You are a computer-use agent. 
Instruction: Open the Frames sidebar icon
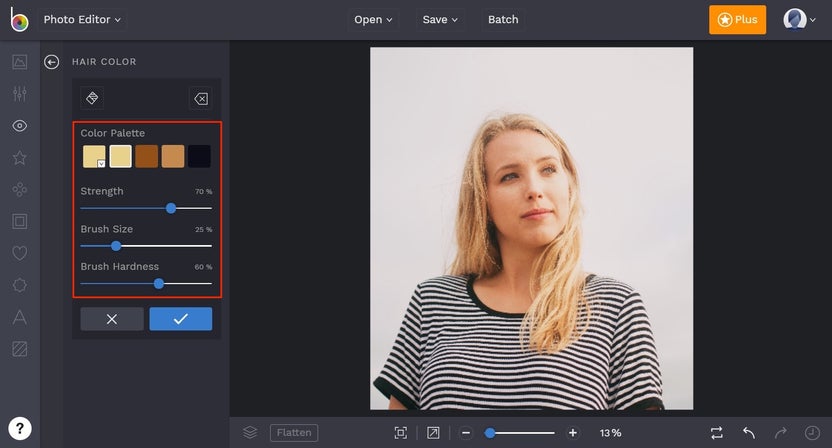(x=20, y=221)
